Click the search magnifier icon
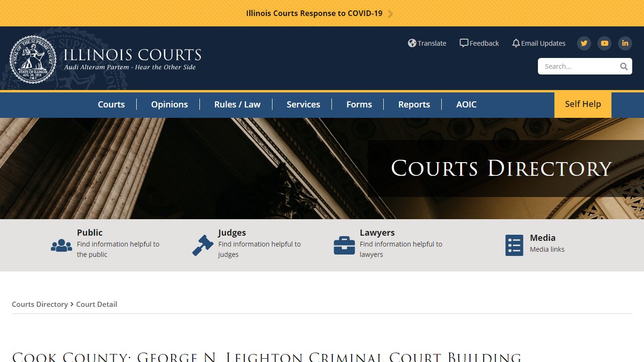The width and height of the screenshot is (644, 362). [623, 66]
